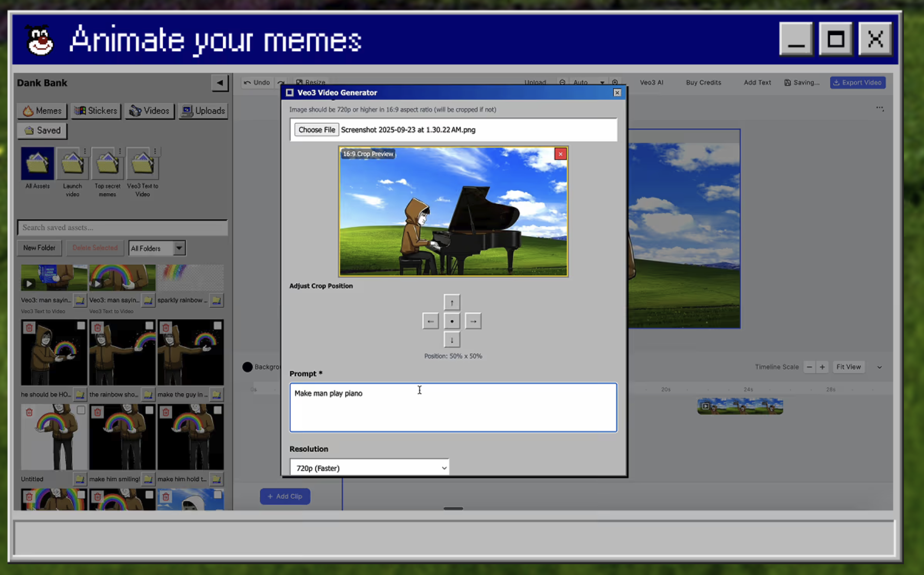Close the Veo3 Video Generator dialog
The image size is (924, 575).
[617, 93]
